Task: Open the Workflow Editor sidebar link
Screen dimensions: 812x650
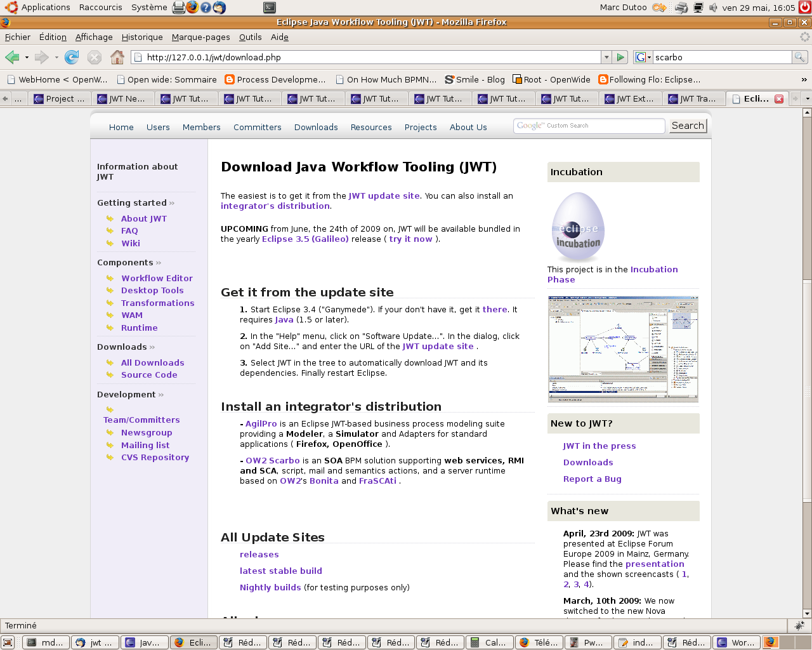Action: (157, 278)
